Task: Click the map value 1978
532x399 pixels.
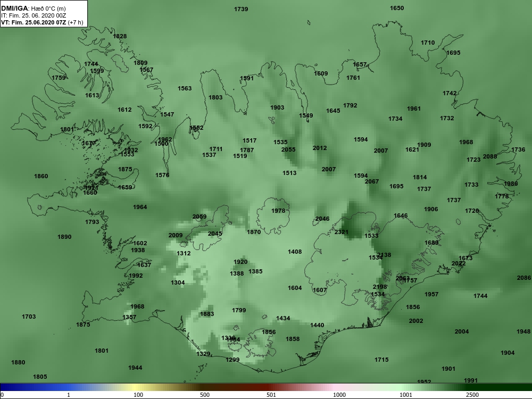Action: (x=278, y=211)
